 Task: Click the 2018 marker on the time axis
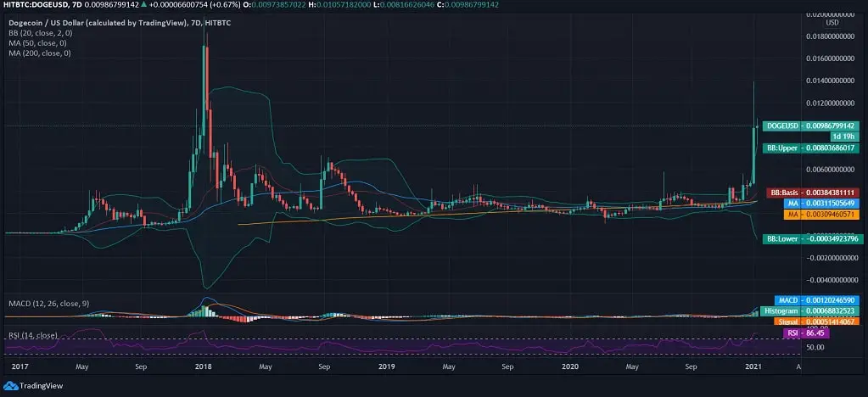(x=202, y=367)
